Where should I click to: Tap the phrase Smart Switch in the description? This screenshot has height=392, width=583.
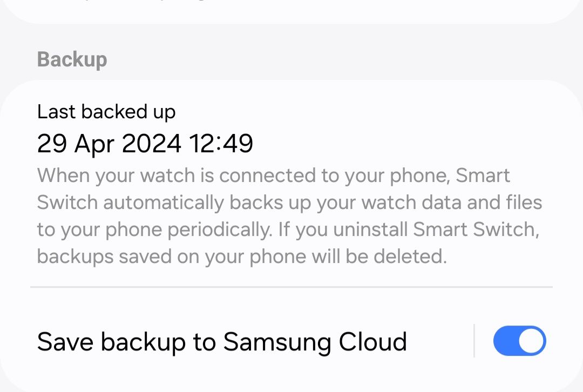(x=480, y=175)
